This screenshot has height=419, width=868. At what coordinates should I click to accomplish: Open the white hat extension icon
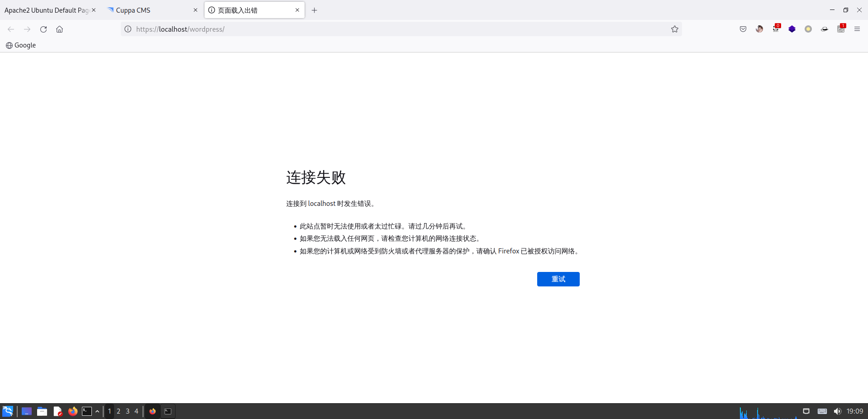825,29
